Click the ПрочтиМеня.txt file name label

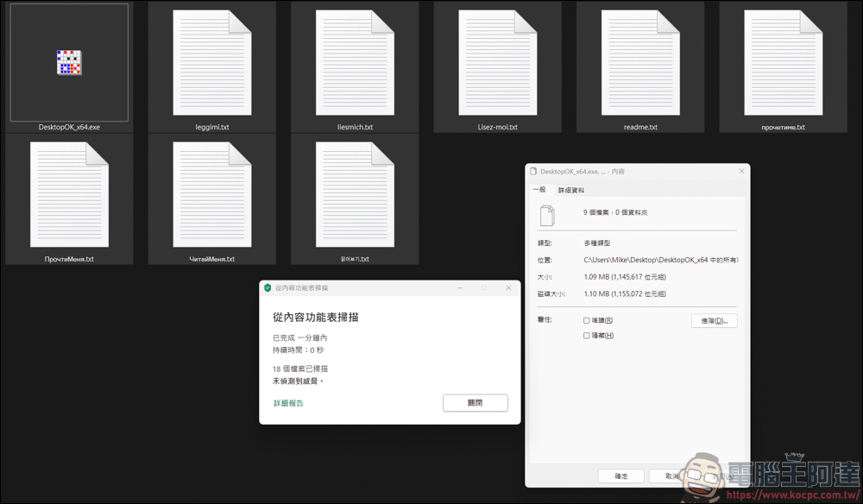pyautogui.click(x=69, y=259)
